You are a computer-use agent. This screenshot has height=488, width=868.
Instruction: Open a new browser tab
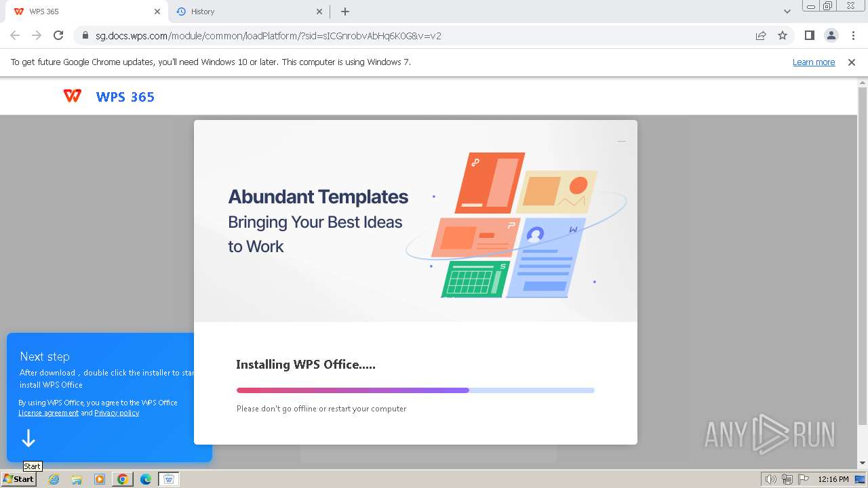pyautogui.click(x=345, y=12)
